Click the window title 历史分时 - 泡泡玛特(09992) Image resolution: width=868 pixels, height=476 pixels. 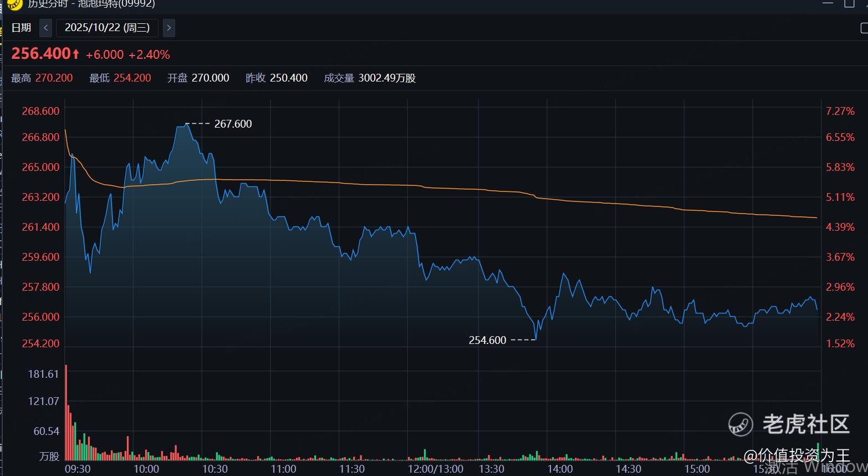pyautogui.click(x=91, y=4)
